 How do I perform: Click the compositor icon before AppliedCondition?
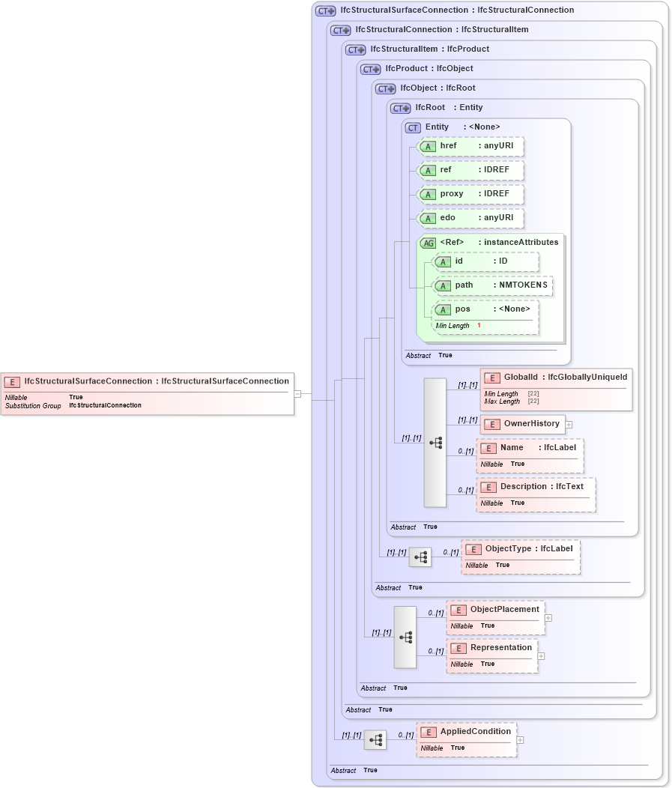click(376, 739)
